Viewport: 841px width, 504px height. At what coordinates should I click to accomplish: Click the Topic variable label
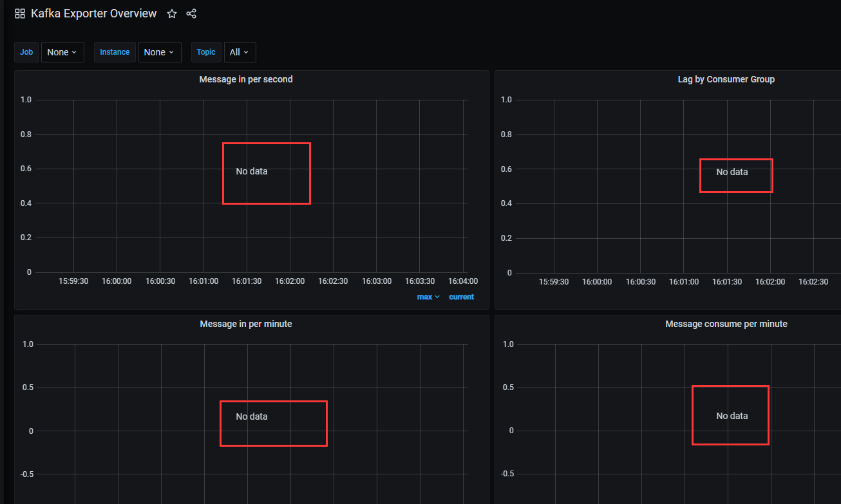[x=205, y=51]
